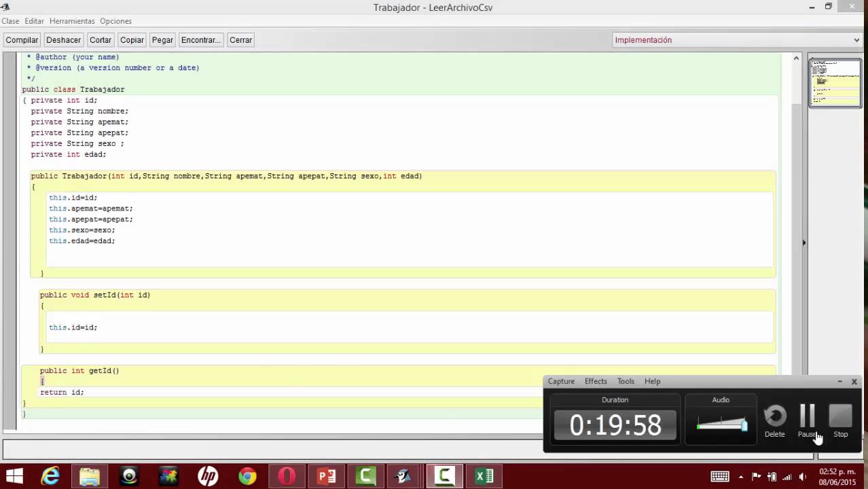Click the 'return id;' code line
This screenshot has width=868, height=489.
click(62, 392)
